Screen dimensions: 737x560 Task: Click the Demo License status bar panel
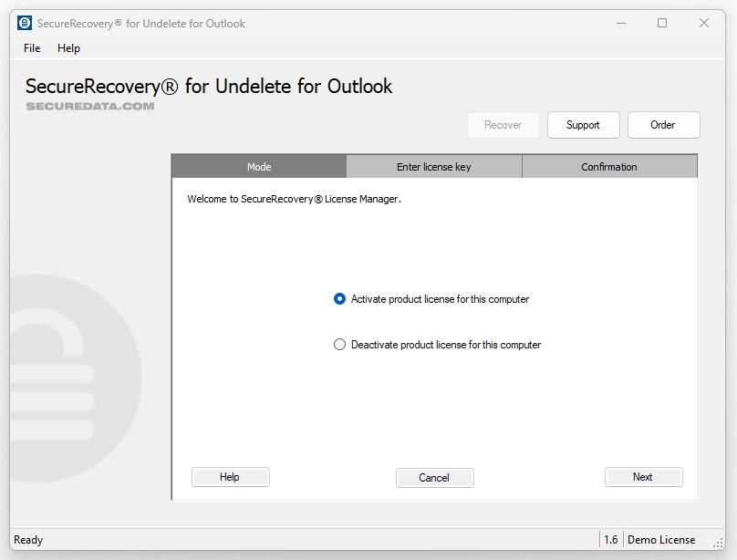661,540
